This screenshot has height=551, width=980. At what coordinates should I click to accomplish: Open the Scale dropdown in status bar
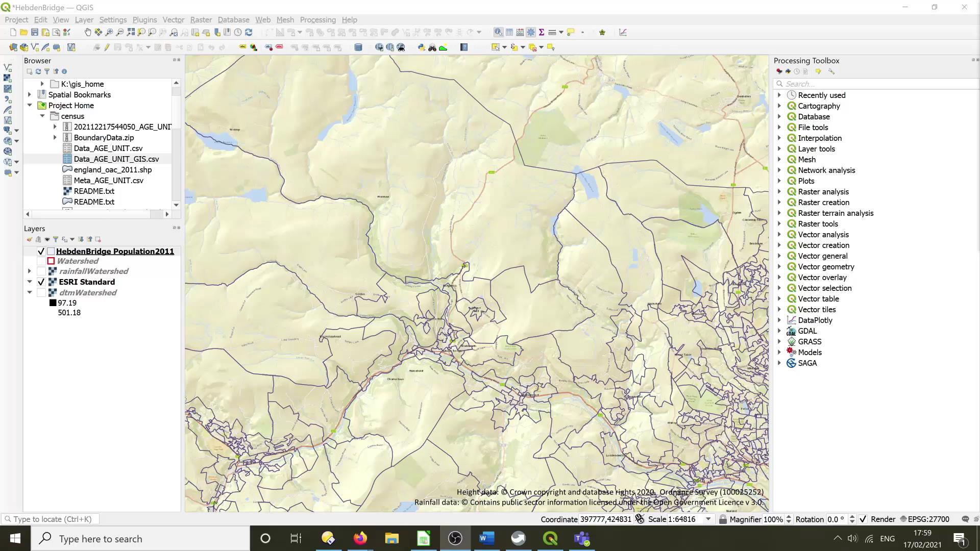(x=708, y=519)
